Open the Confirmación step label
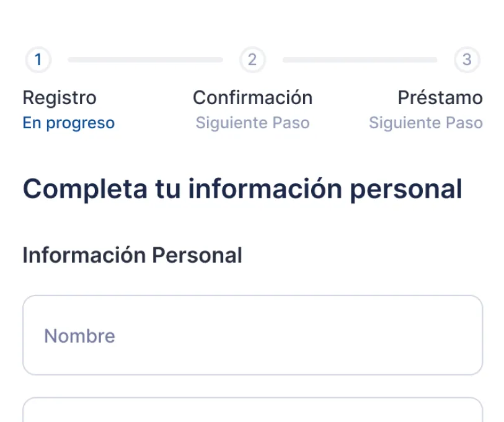Screen dimensions: 504x422 (252, 98)
